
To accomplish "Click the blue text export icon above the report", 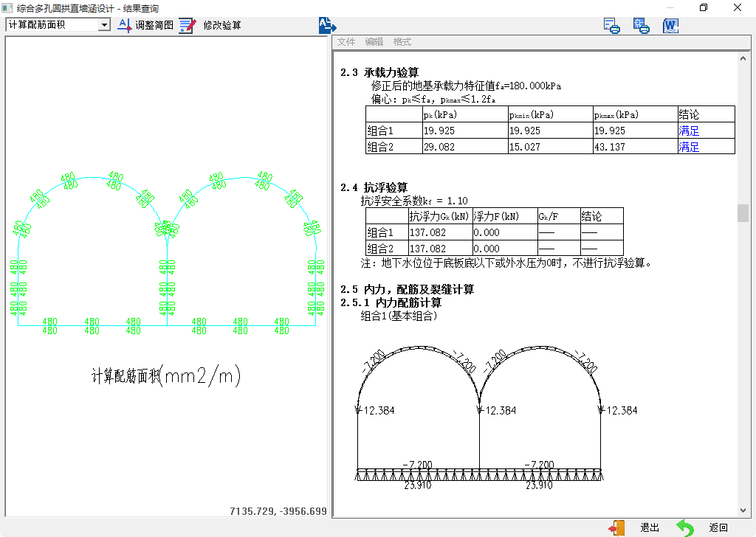I will (x=327, y=25).
